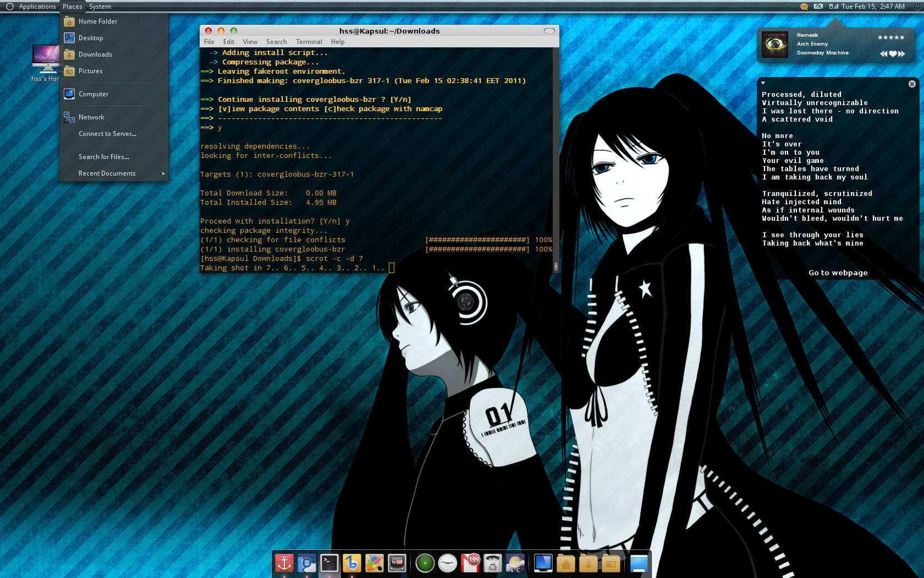Open the paint-splash graphics app in dock
This screenshot has height=578, width=924.
[x=375, y=563]
